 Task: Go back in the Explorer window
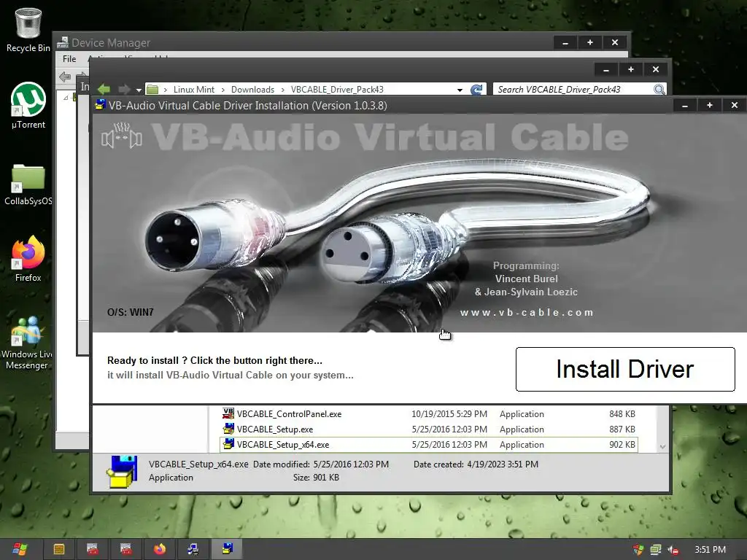(x=104, y=89)
